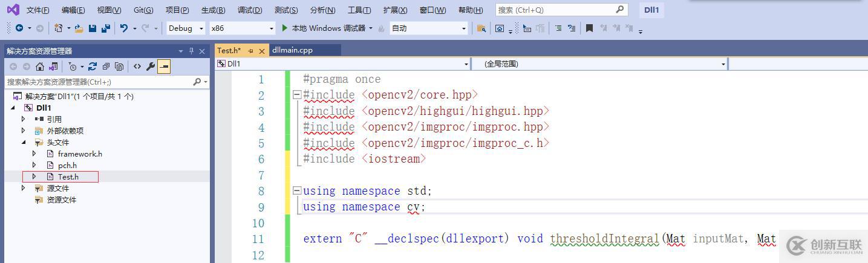Save the current file with the floppy icon
This screenshot has width=868, height=263.
(93, 28)
